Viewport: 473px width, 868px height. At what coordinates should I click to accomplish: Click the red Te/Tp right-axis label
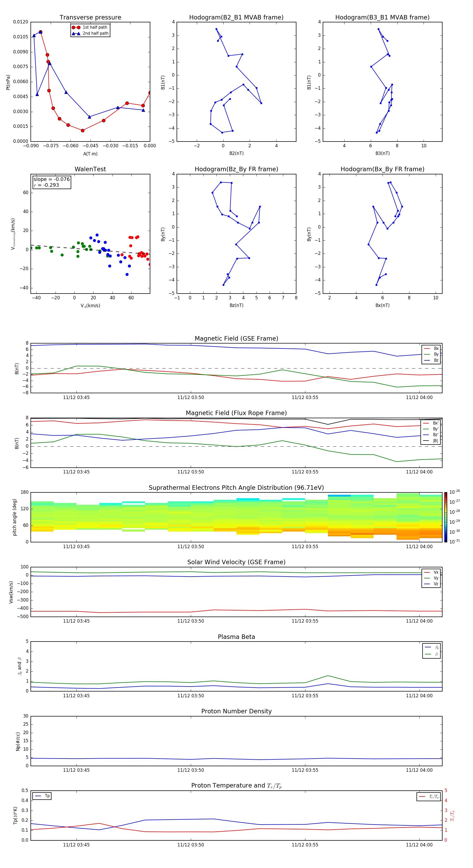coord(453,816)
